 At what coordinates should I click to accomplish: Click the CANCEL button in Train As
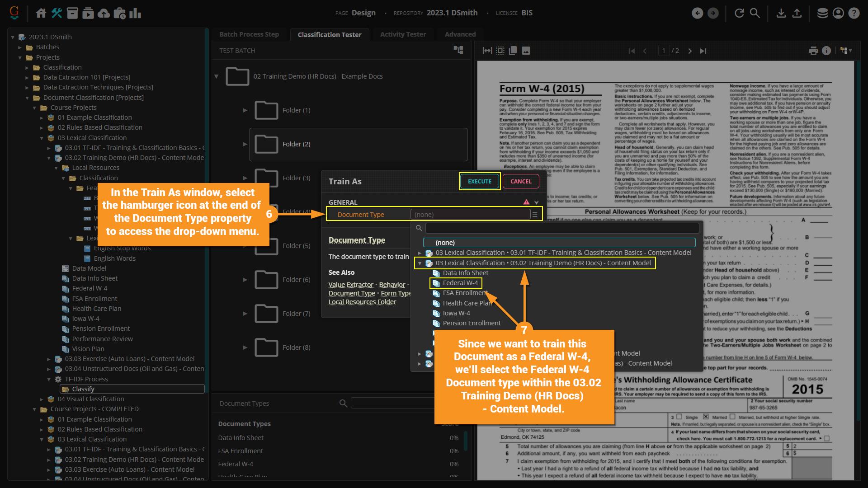click(521, 181)
